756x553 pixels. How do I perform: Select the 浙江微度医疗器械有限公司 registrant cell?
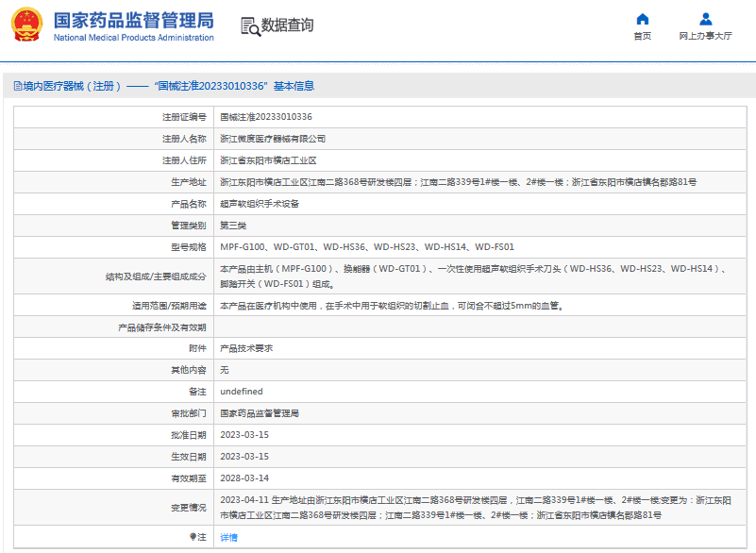click(x=276, y=137)
